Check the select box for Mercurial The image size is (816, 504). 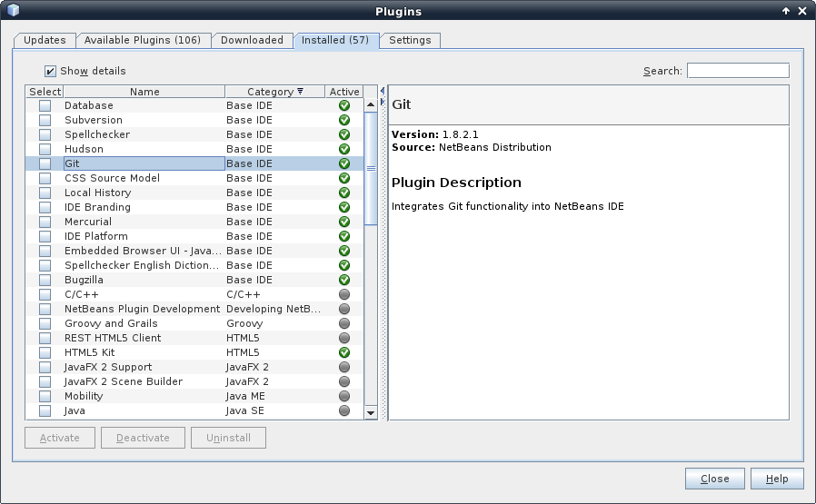click(x=45, y=222)
